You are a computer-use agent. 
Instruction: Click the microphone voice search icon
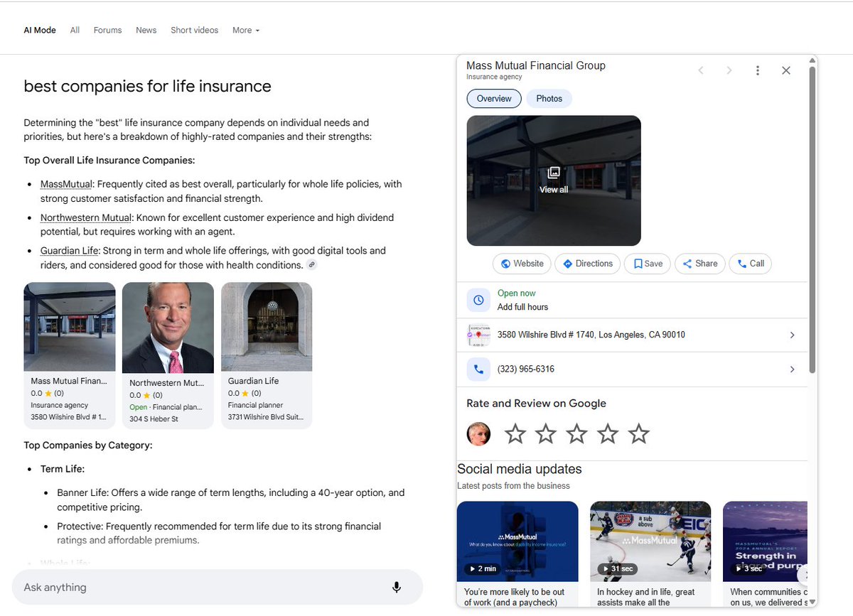point(397,587)
